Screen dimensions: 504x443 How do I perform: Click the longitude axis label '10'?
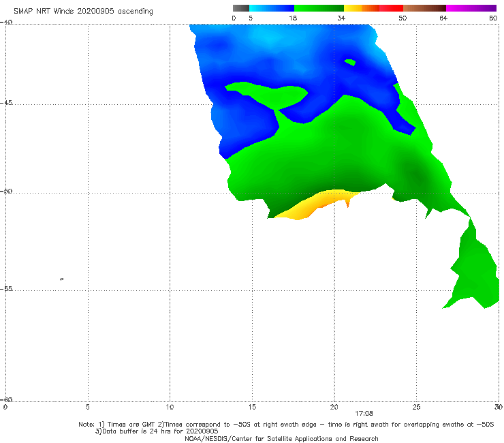[x=170, y=408]
